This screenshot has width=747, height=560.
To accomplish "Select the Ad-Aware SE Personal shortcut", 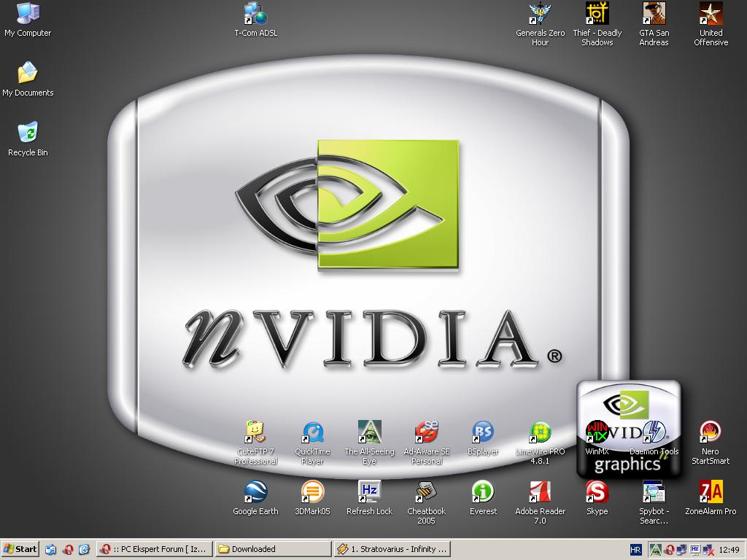I will (x=426, y=443).
